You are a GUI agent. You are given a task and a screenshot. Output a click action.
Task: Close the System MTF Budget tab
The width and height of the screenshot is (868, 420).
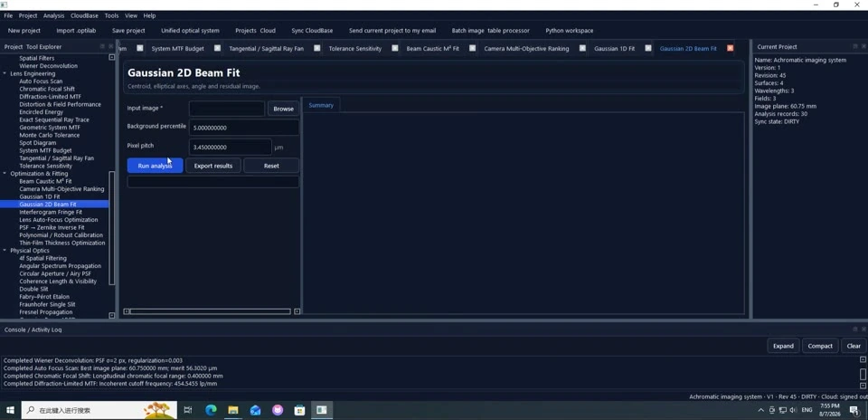point(218,48)
